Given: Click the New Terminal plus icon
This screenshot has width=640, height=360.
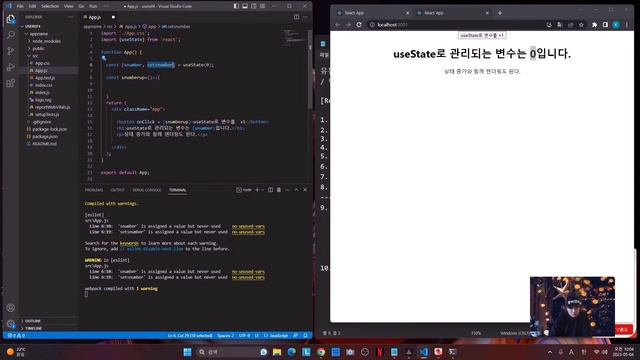Looking at the screenshot, I should [x=257, y=190].
